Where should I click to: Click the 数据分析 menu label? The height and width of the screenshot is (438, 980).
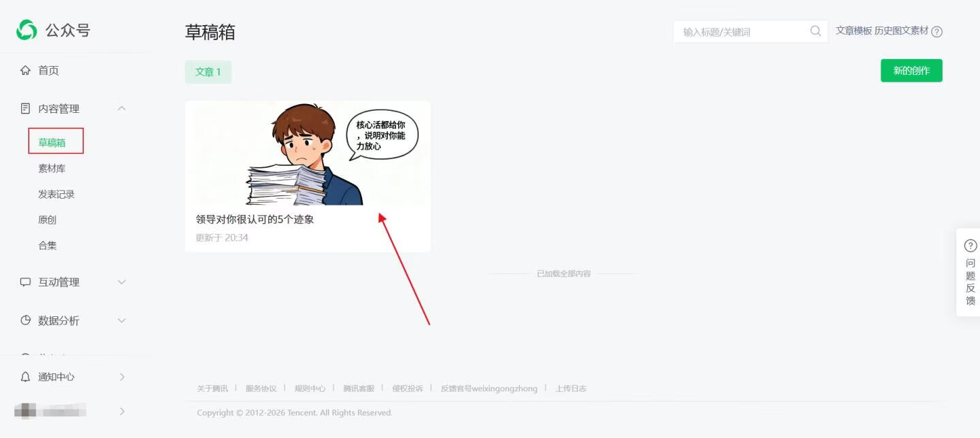(59, 320)
